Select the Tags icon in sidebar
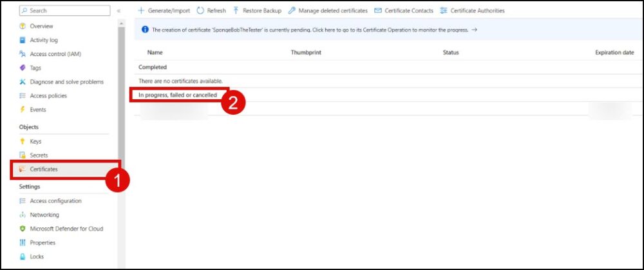 click(23, 68)
